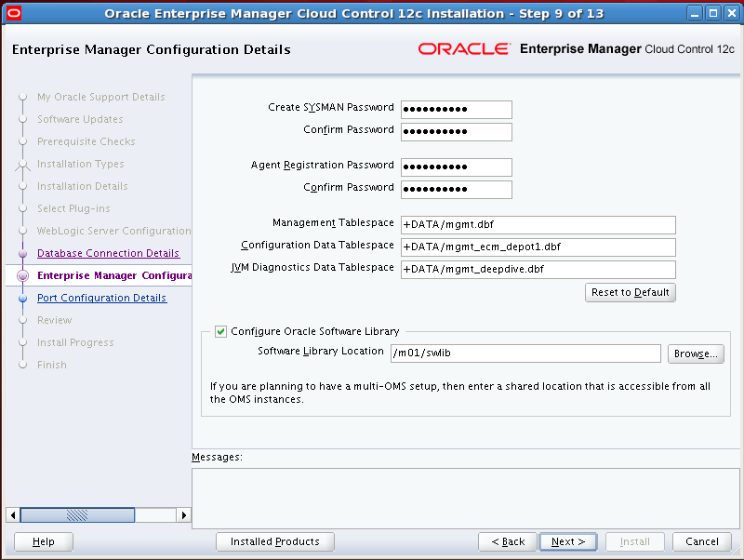
Task: Click the Software Library Location field
Action: coord(525,353)
